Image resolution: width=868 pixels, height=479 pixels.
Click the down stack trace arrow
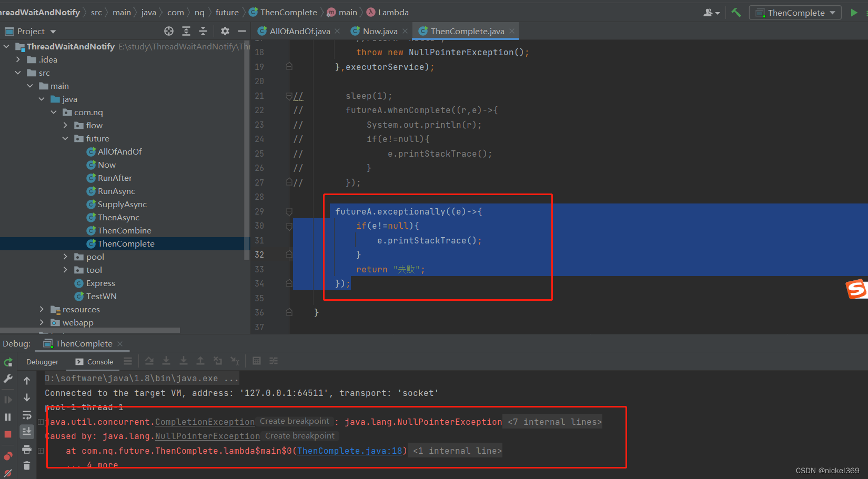pos(27,398)
